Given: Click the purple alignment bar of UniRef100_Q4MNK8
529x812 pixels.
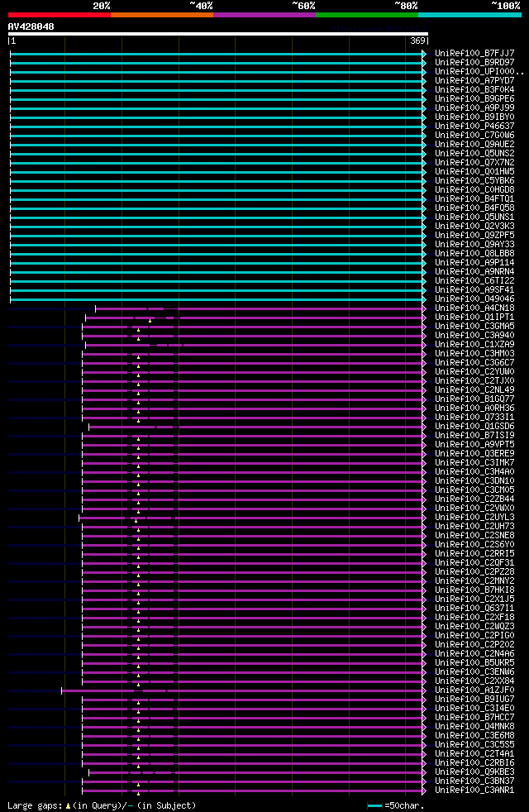Looking at the screenshot, I should click(x=253, y=727).
